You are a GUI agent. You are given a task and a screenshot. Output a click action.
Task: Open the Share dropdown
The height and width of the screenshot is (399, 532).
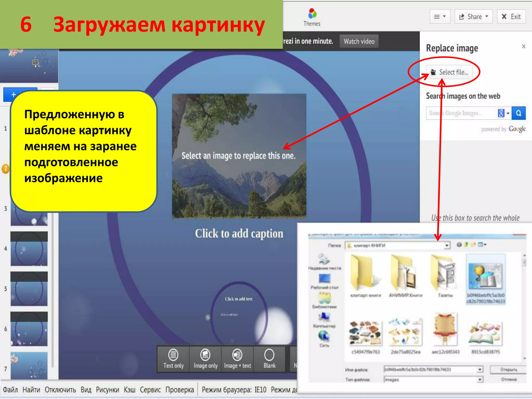(474, 17)
